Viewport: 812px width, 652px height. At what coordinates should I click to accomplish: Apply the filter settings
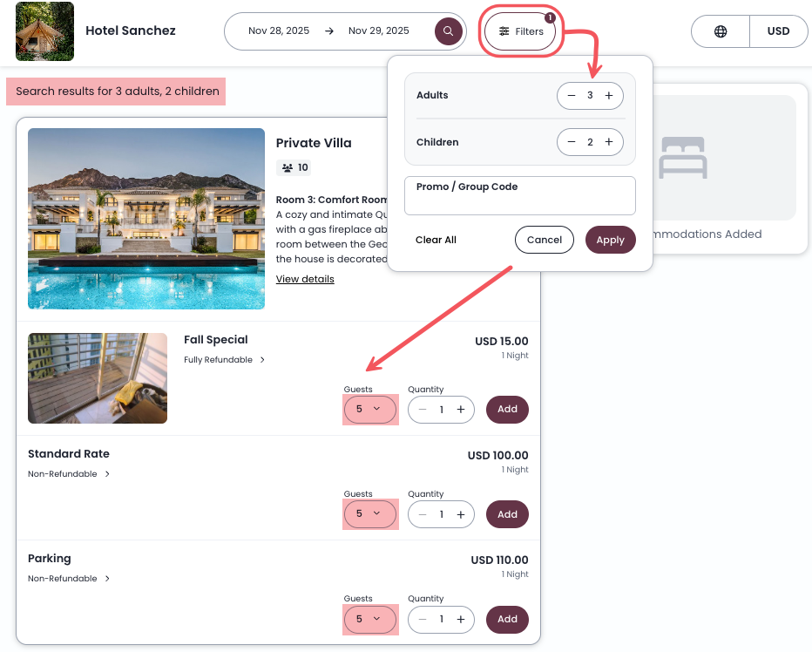pyautogui.click(x=610, y=239)
